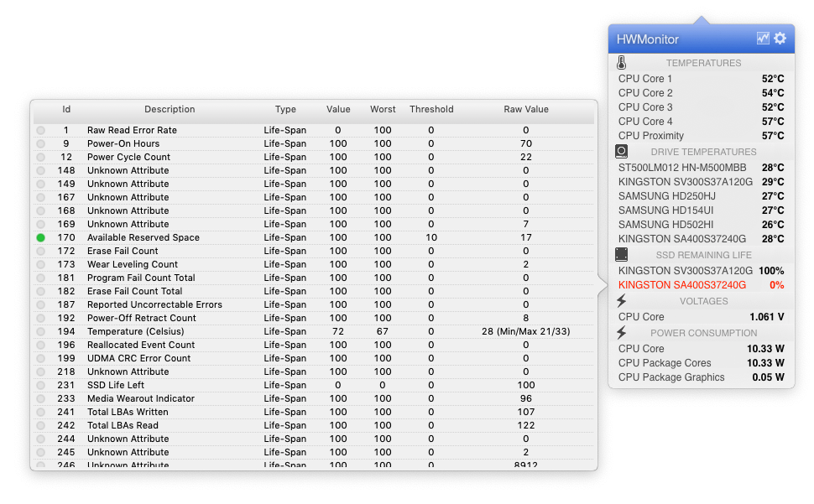This screenshot has width=814, height=504.
Task: Click the thermometer icon beside Temperatures
Action: (x=621, y=63)
